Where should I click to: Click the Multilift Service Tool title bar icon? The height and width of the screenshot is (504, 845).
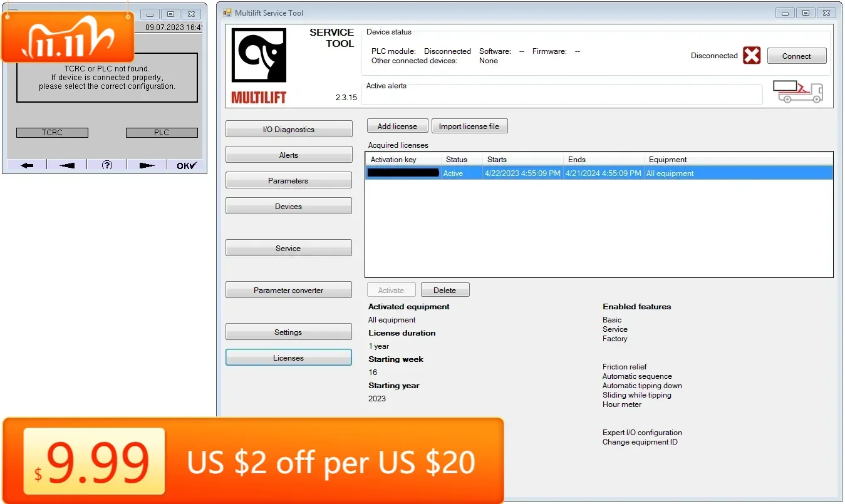227,13
